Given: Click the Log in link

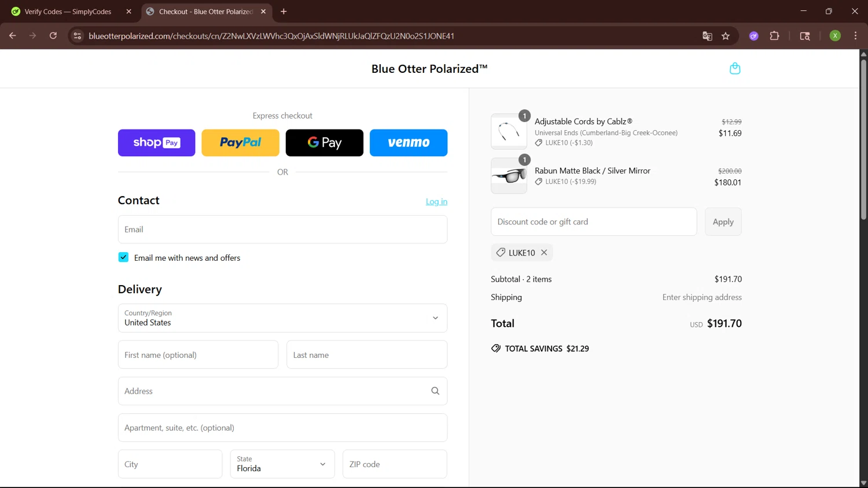Looking at the screenshot, I should [x=436, y=202].
